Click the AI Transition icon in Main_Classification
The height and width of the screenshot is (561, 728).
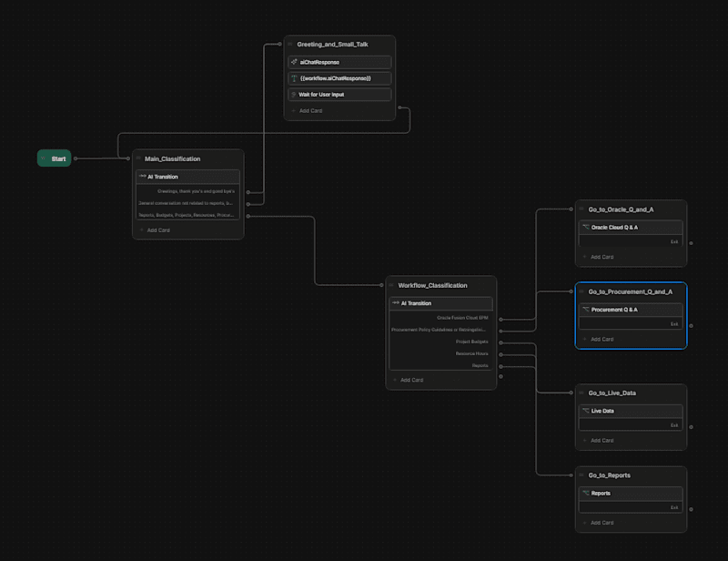click(143, 177)
